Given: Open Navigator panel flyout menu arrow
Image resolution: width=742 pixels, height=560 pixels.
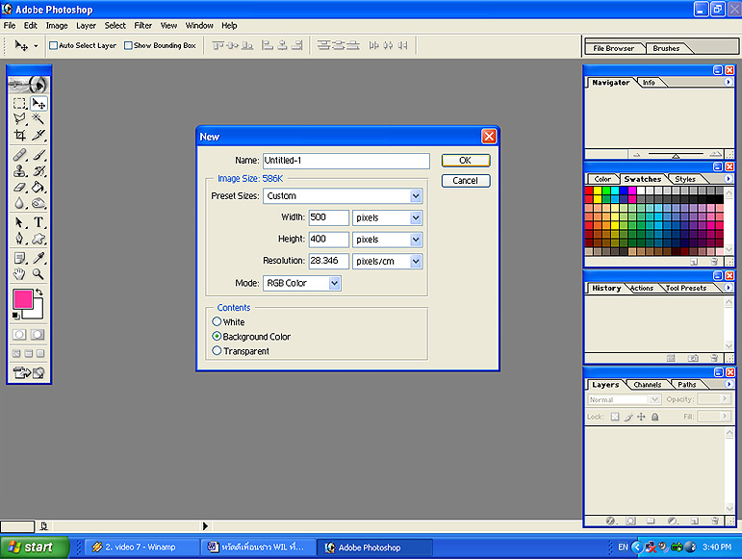Looking at the screenshot, I should point(729,83).
